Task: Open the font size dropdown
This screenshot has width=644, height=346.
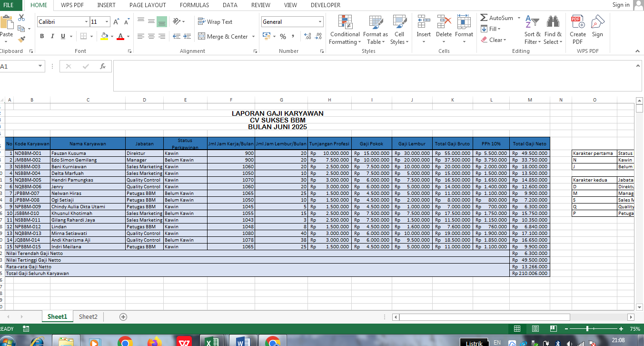Action: coord(107,22)
